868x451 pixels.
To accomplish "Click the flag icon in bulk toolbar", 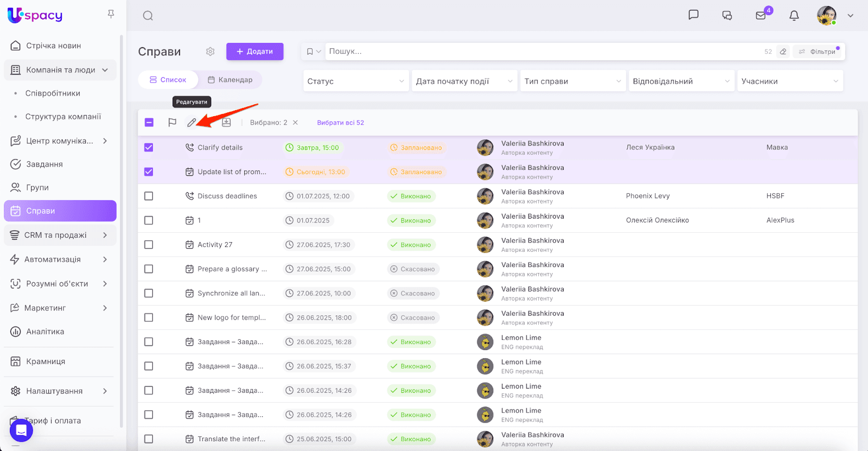I will pos(172,123).
